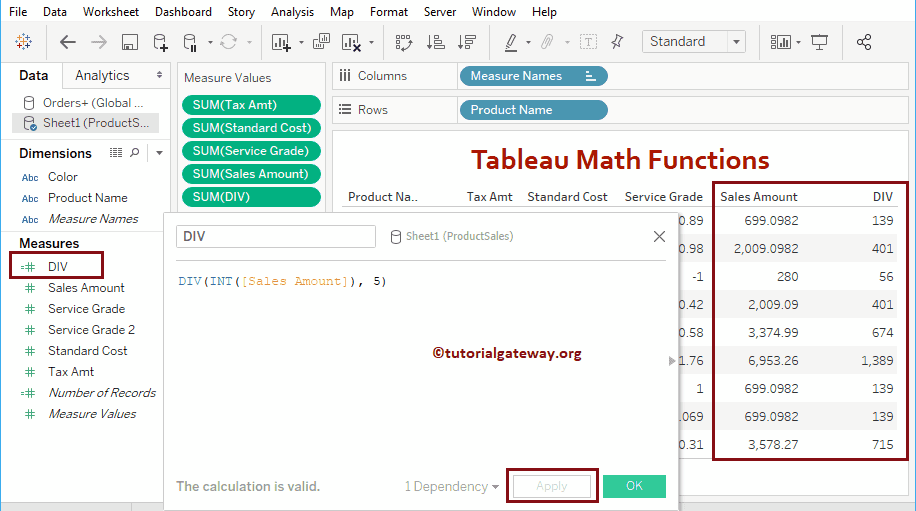Click the Duplicate sheet icon
Screen dimensions: 916x511
click(321, 42)
